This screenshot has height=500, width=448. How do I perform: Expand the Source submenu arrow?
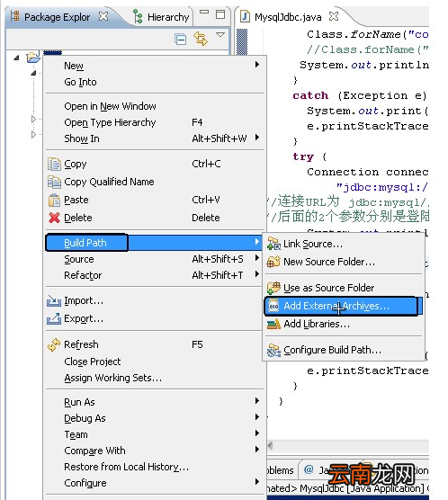point(257,258)
